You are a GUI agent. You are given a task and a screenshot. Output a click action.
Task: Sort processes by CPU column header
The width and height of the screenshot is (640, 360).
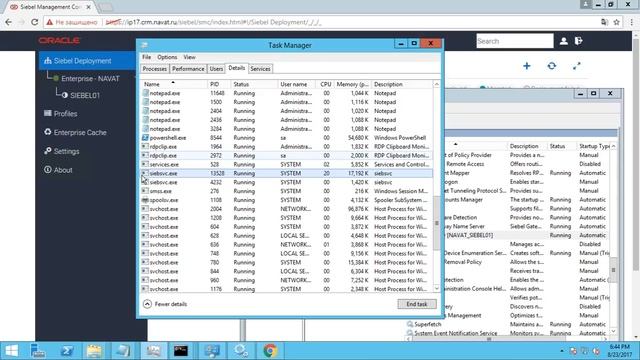tap(325, 84)
